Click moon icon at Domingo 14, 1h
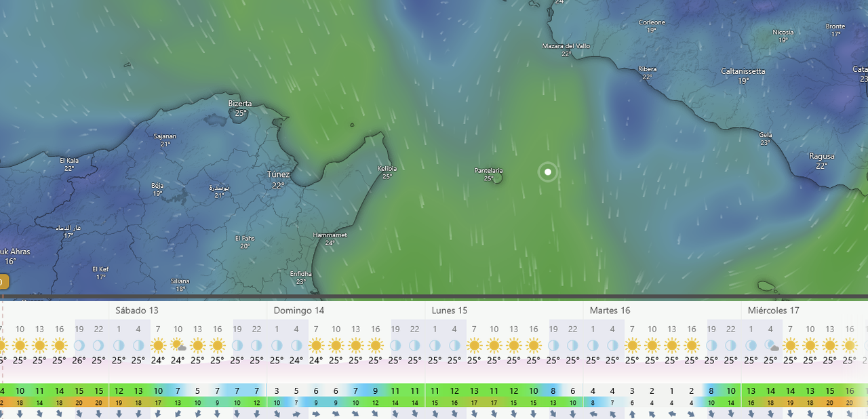 (x=277, y=345)
